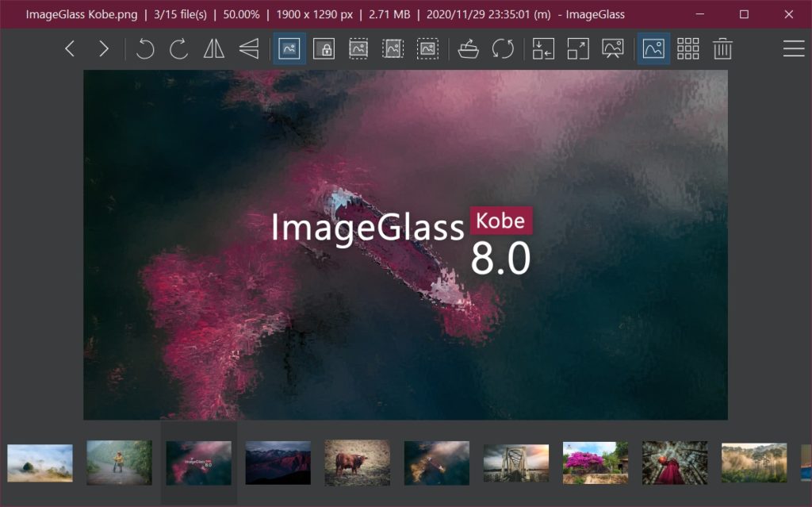812x507 pixels.
Task: Select scale to width zoom mode
Action: (x=358, y=48)
